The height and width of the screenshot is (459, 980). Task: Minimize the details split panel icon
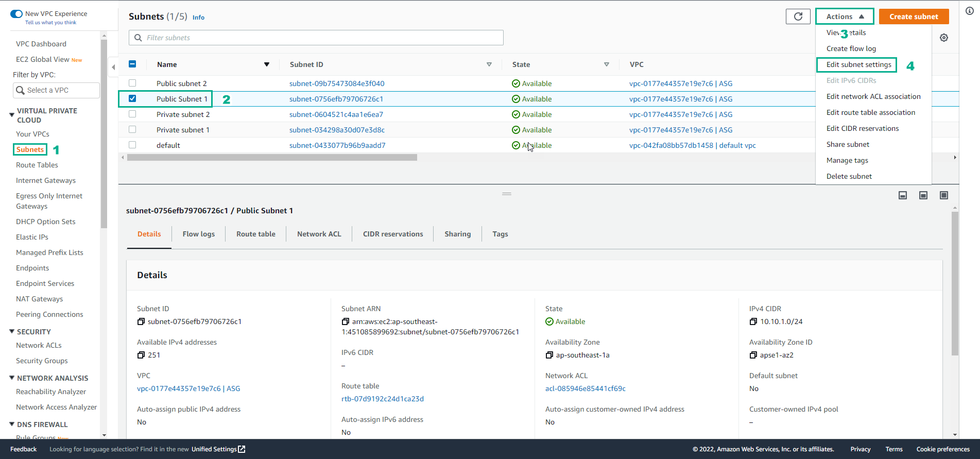click(903, 195)
